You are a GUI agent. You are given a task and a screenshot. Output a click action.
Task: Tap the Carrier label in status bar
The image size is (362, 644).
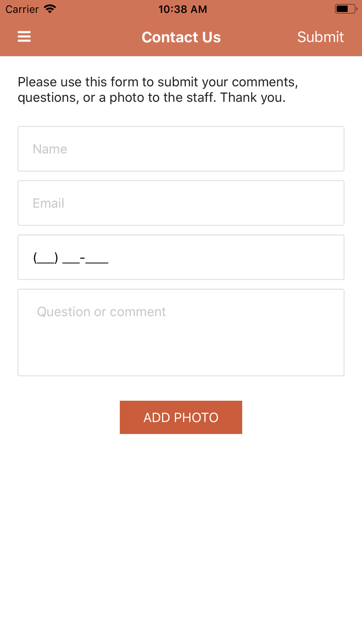point(22,9)
